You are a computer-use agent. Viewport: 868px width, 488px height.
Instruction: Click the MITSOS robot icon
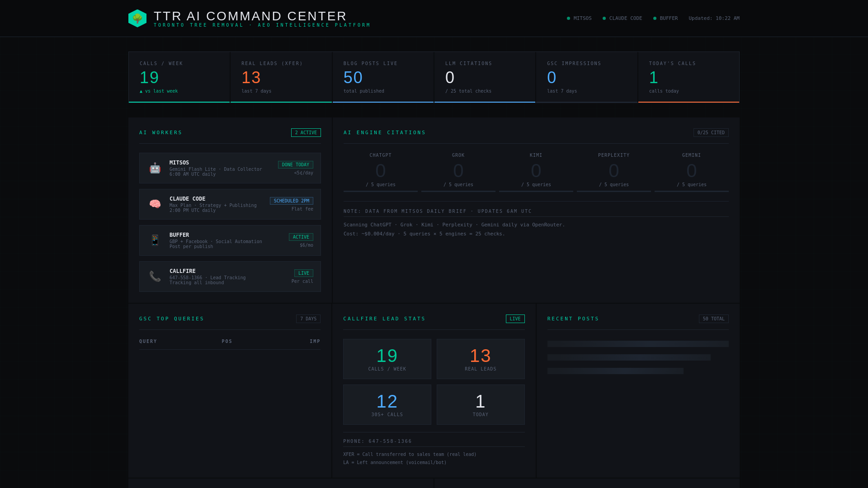(155, 168)
